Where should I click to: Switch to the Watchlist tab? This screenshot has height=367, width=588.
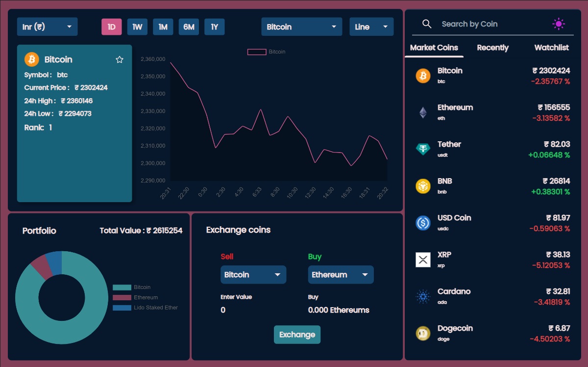pos(552,48)
